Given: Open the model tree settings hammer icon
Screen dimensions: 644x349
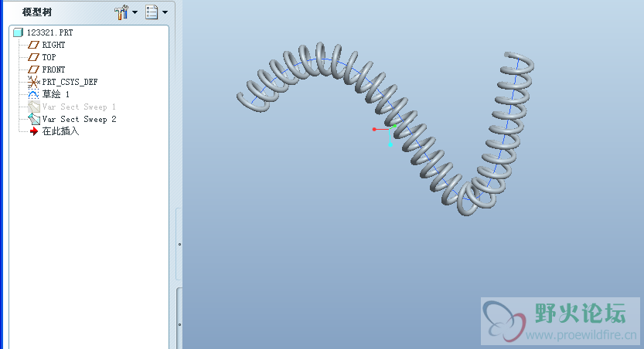Looking at the screenshot, I should click(121, 12).
